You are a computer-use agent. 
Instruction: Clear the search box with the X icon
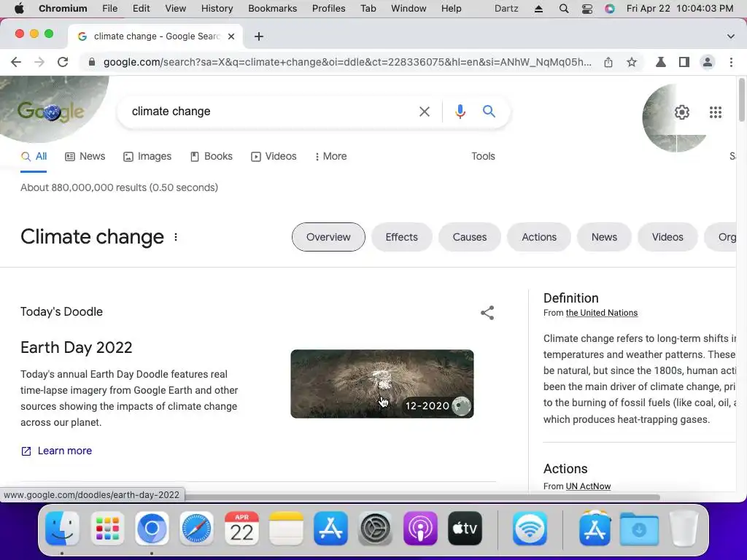(x=425, y=112)
